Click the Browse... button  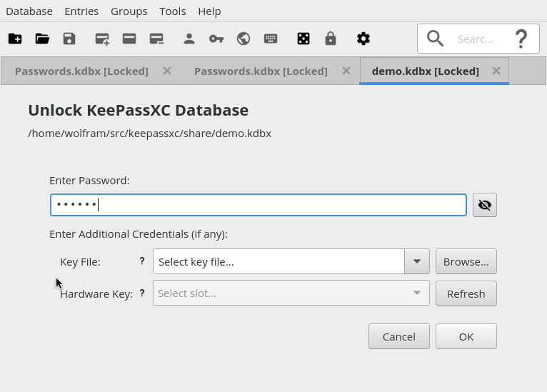(466, 261)
